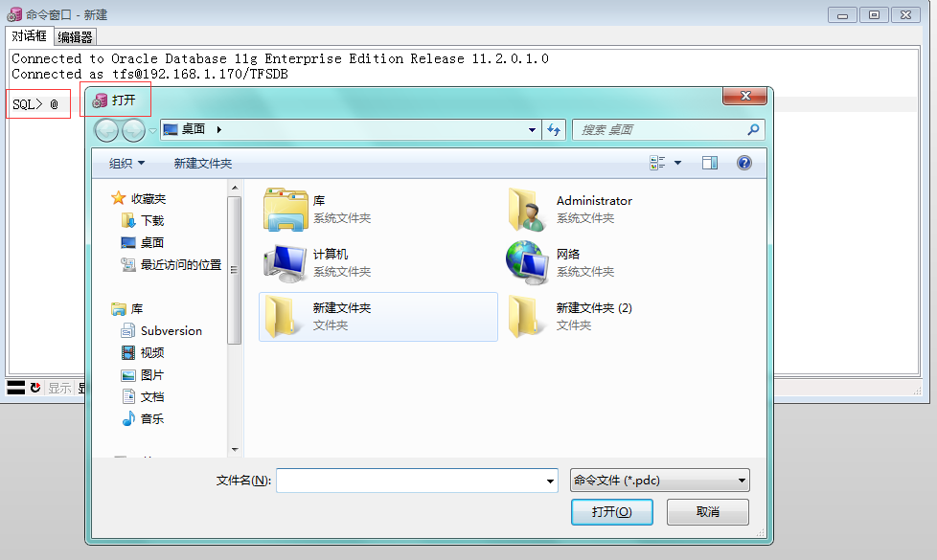This screenshot has width=937, height=560.
Task: Open Subversion library in navigation pane
Action: 162,331
